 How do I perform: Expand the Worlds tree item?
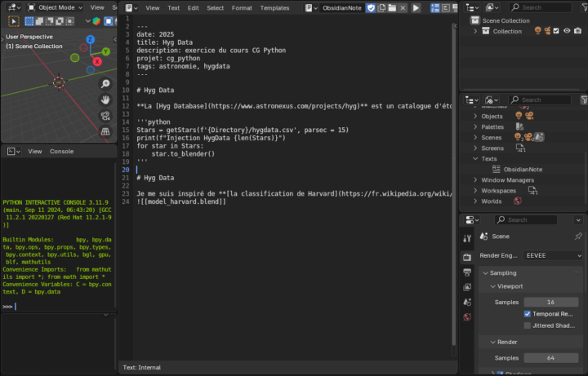click(x=475, y=201)
